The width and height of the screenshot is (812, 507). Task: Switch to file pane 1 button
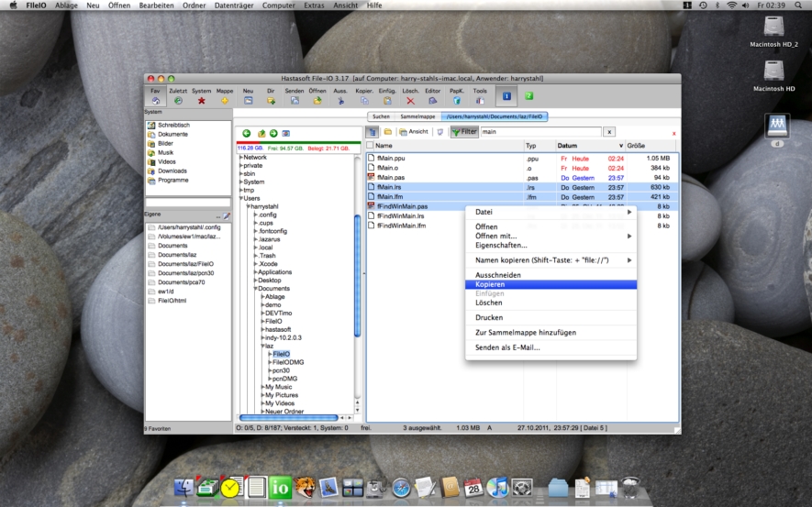tap(506, 96)
